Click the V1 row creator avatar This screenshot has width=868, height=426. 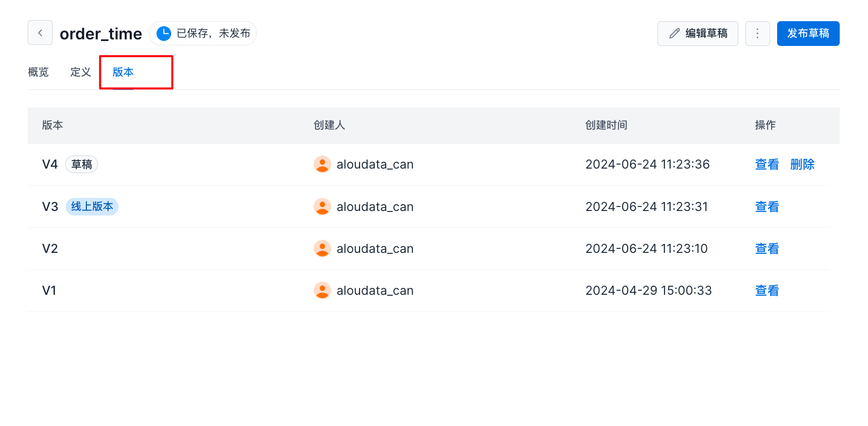click(322, 290)
